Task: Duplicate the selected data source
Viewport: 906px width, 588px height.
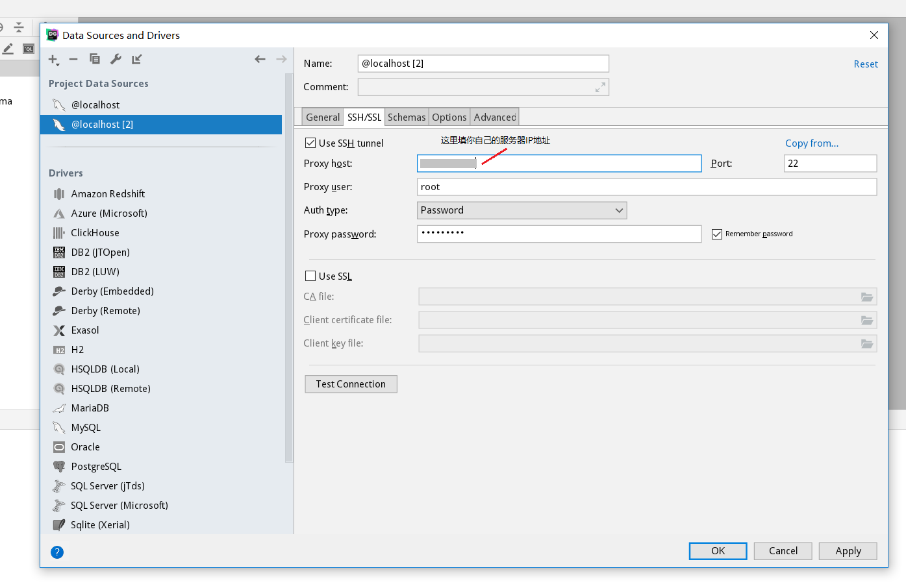Action: point(95,59)
